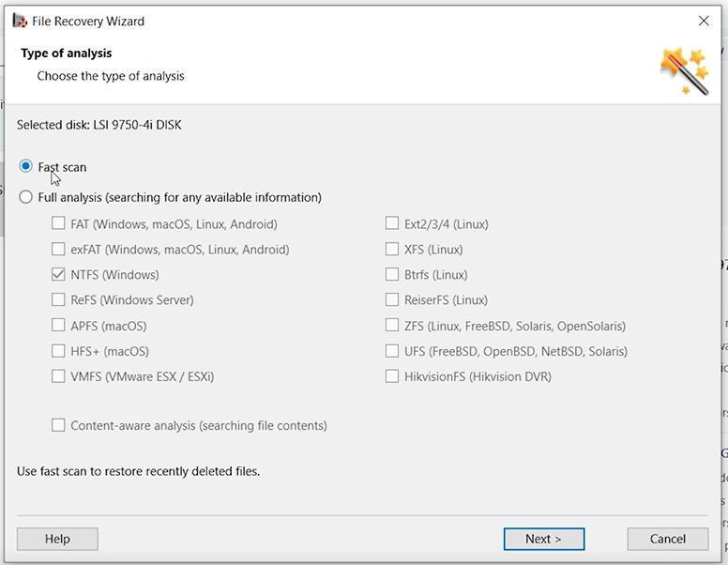Click the 'Use fast scan to restore' hint text
728x565 pixels.
click(x=138, y=471)
